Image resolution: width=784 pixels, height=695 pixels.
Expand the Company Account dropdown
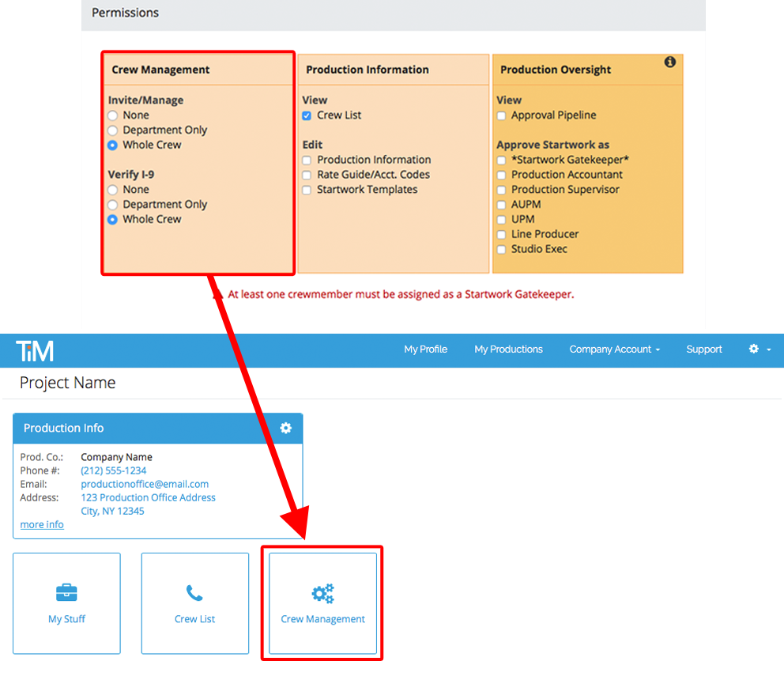[x=614, y=349]
